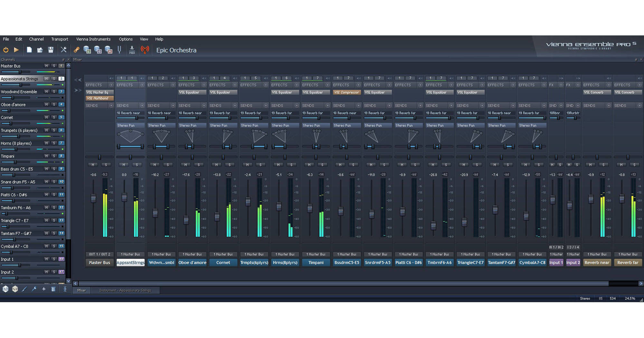644x338 pixels.
Task: Click channel list scroll-down arrow
Action: (x=68, y=281)
